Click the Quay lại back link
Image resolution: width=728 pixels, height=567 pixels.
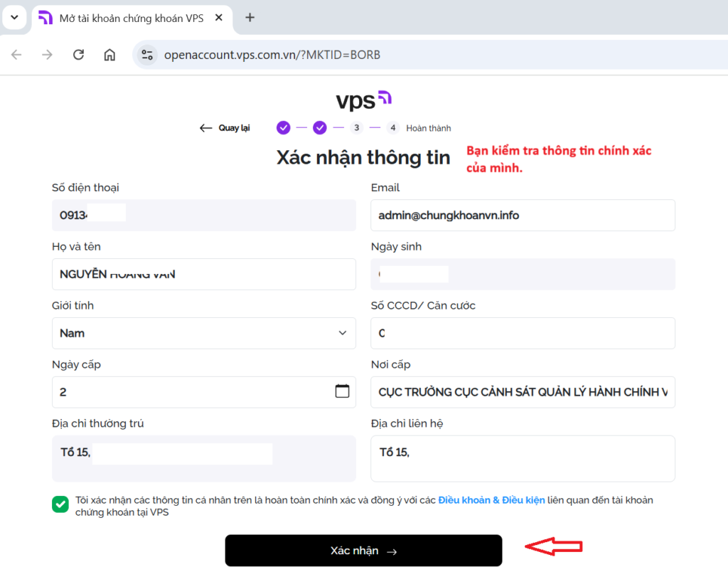[x=225, y=128]
